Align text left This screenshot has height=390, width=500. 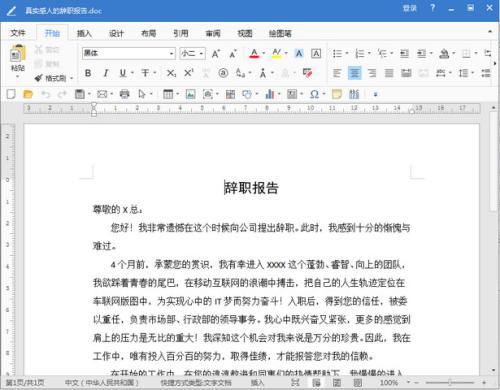[x=337, y=73]
